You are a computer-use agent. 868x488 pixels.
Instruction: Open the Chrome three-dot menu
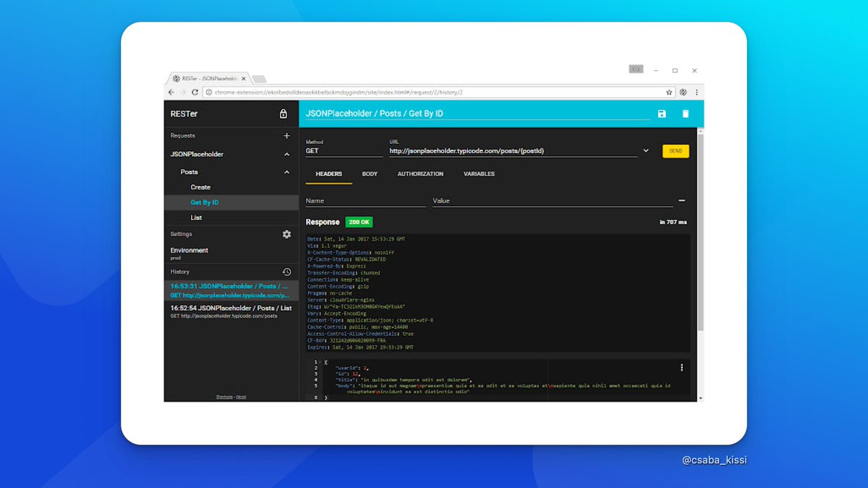tap(697, 93)
